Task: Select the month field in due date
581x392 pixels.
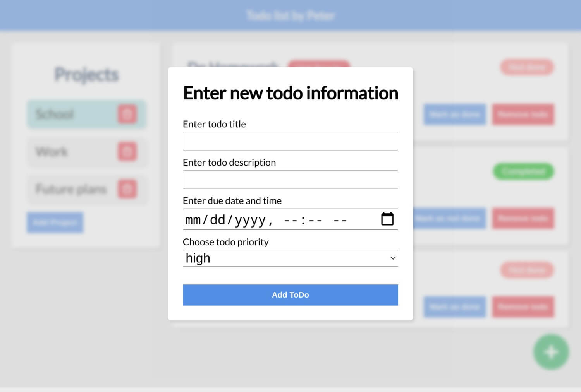Action: (x=193, y=220)
